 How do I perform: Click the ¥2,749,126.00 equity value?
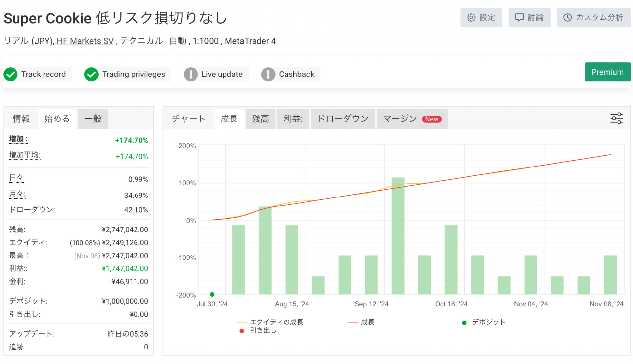tap(125, 243)
